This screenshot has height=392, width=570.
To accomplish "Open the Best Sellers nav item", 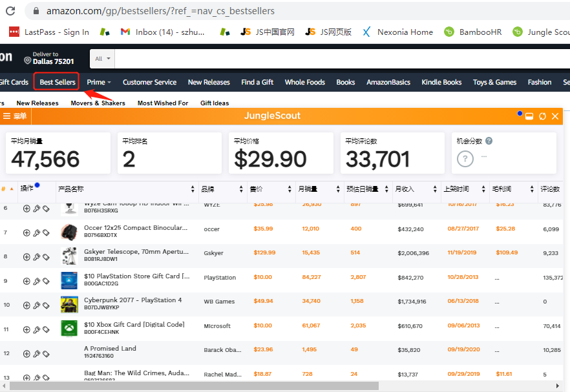I will point(57,82).
